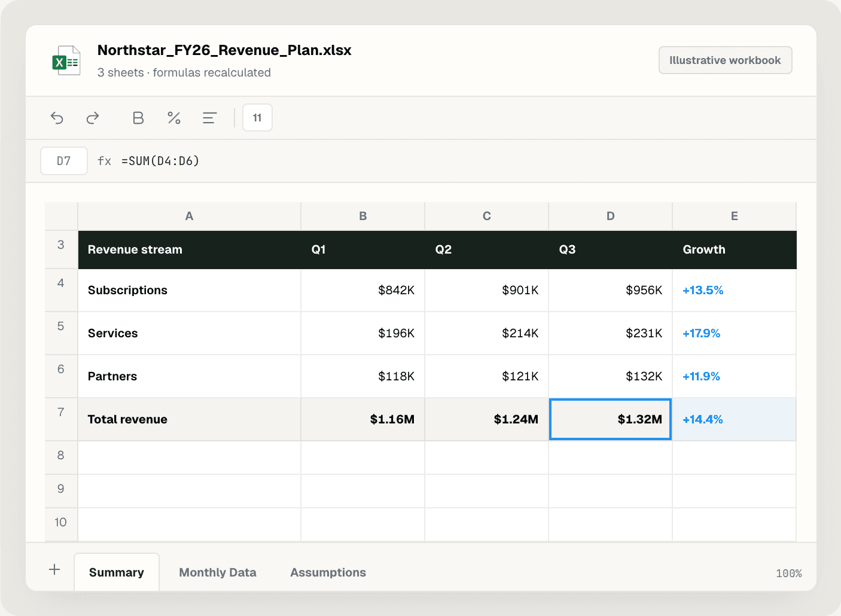Open the Monthly Data sheet tab

click(218, 572)
